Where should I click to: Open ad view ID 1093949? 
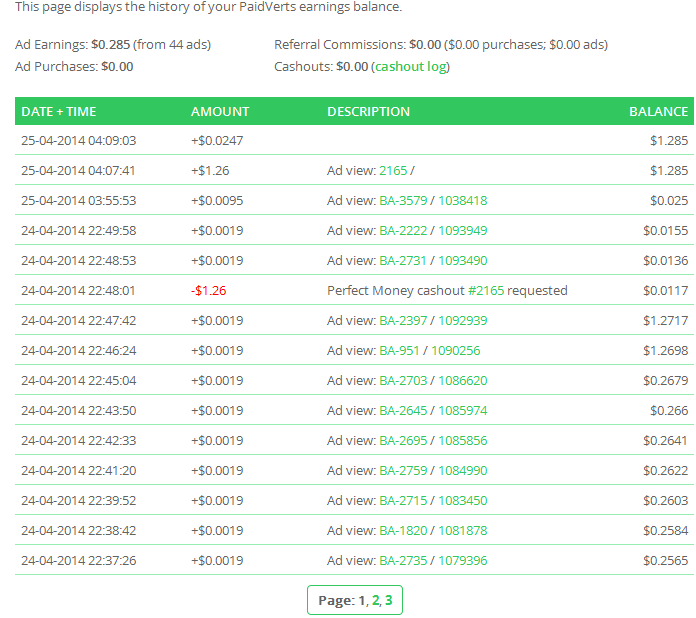pos(463,230)
